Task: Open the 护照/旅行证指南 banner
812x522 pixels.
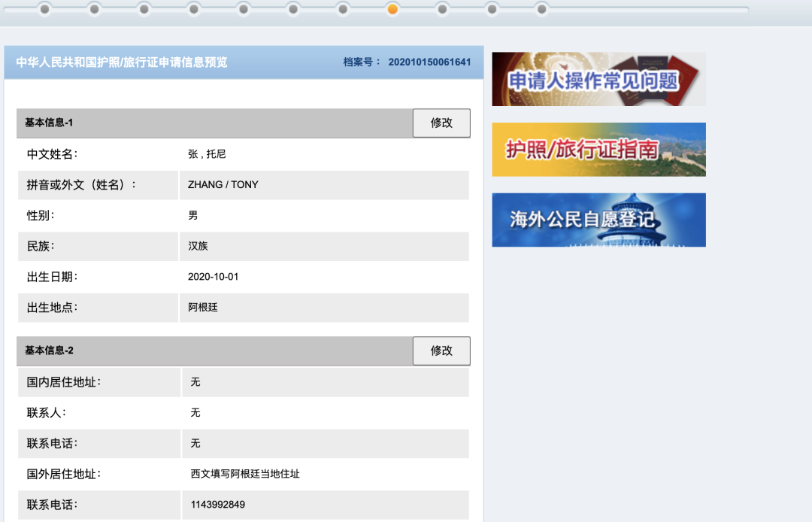Action: coord(598,150)
